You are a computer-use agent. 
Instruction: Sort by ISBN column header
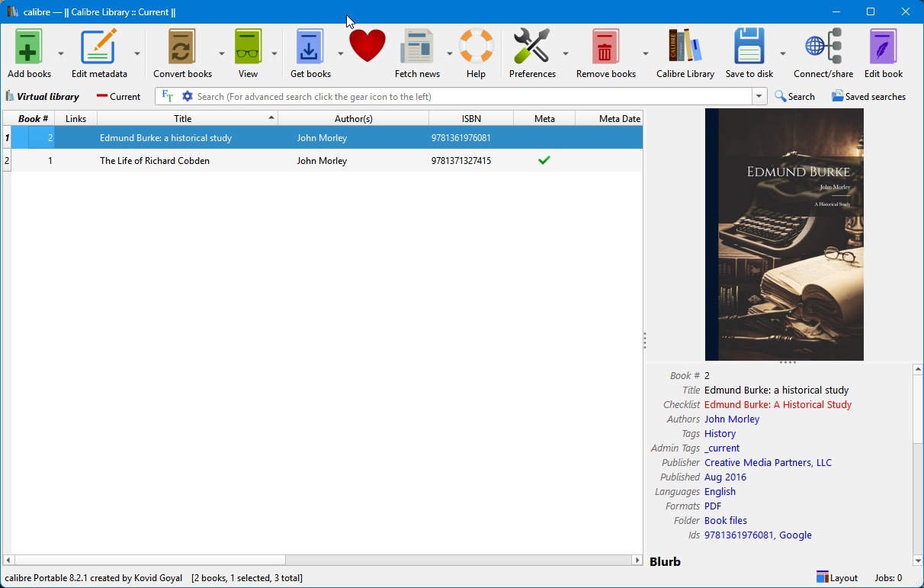[x=471, y=118]
